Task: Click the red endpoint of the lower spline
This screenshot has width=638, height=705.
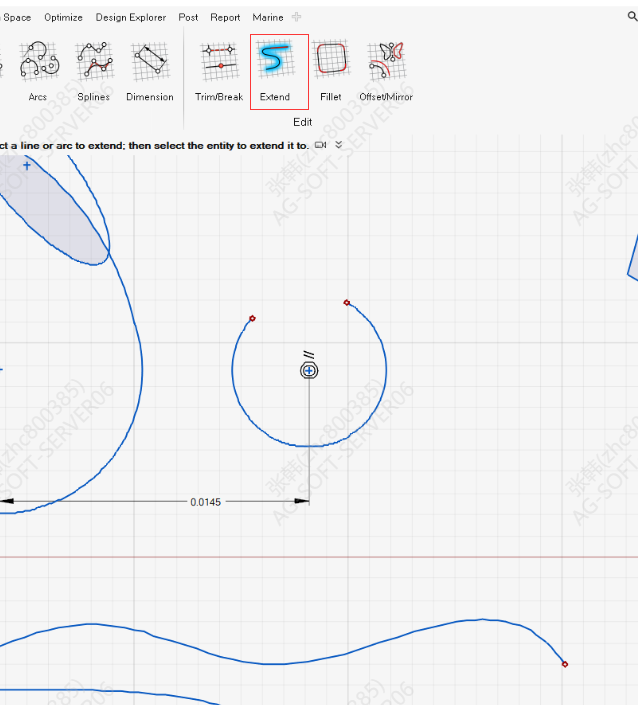Action: click(x=564, y=664)
